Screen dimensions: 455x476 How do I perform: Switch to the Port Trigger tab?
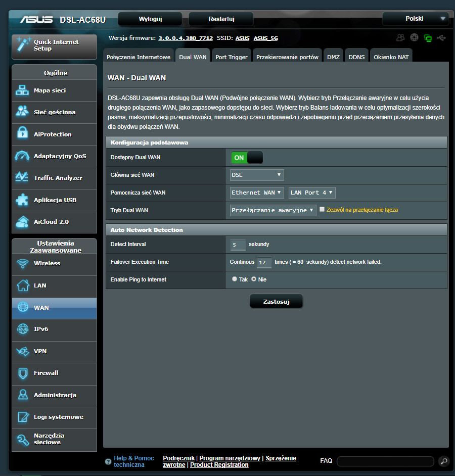(231, 57)
